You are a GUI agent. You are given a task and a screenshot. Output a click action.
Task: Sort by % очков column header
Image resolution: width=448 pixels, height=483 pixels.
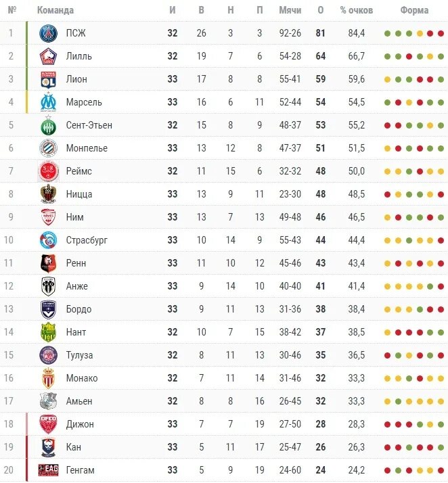coord(357,10)
